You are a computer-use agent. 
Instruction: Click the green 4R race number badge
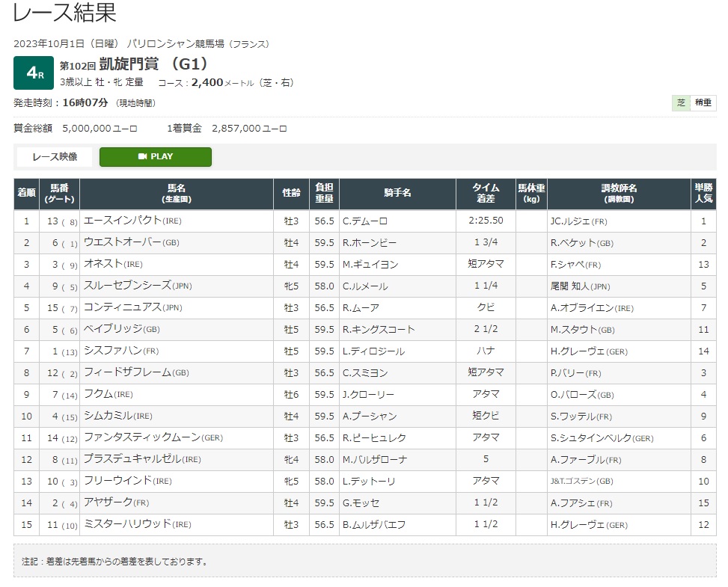[33, 73]
